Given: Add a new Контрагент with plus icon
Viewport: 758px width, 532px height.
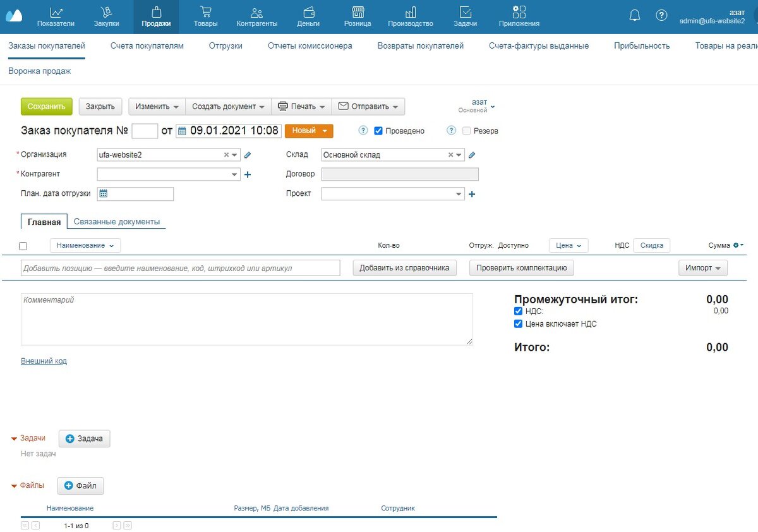Looking at the screenshot, I should [248, 175].
